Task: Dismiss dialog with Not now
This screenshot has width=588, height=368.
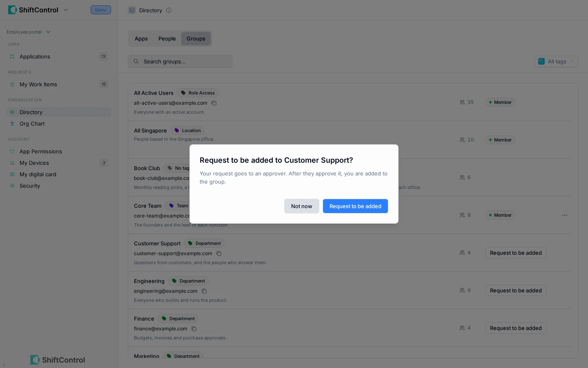Action: point(301,206)
